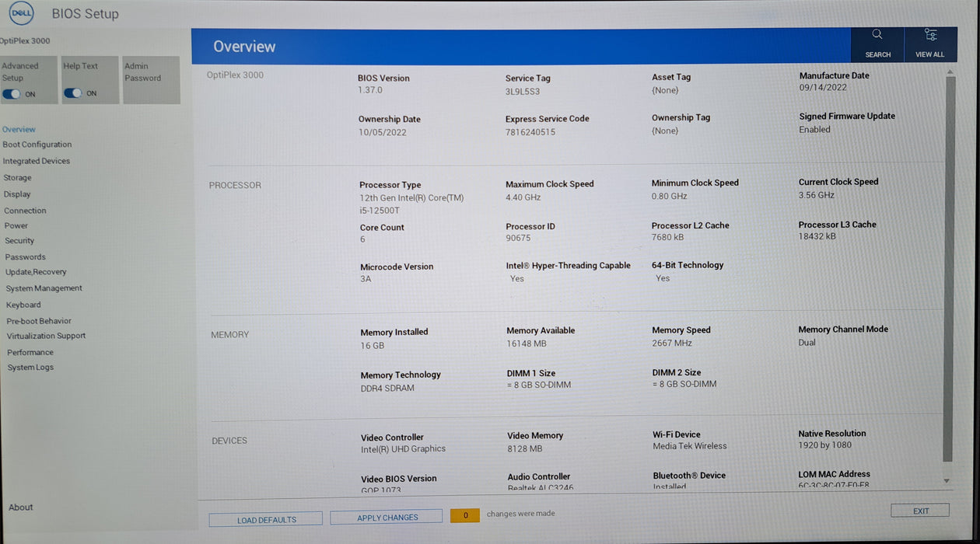Click the scrollbar down arrow
The image size is (980, 544).
947,481
